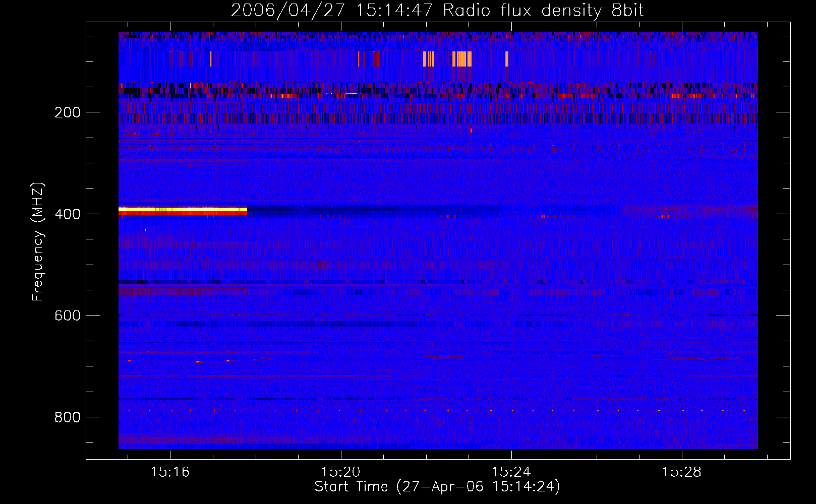The width and height of the screenshot is (816, 504).
Task: Click the 15:28 time tick label
Action: [681, 472]
